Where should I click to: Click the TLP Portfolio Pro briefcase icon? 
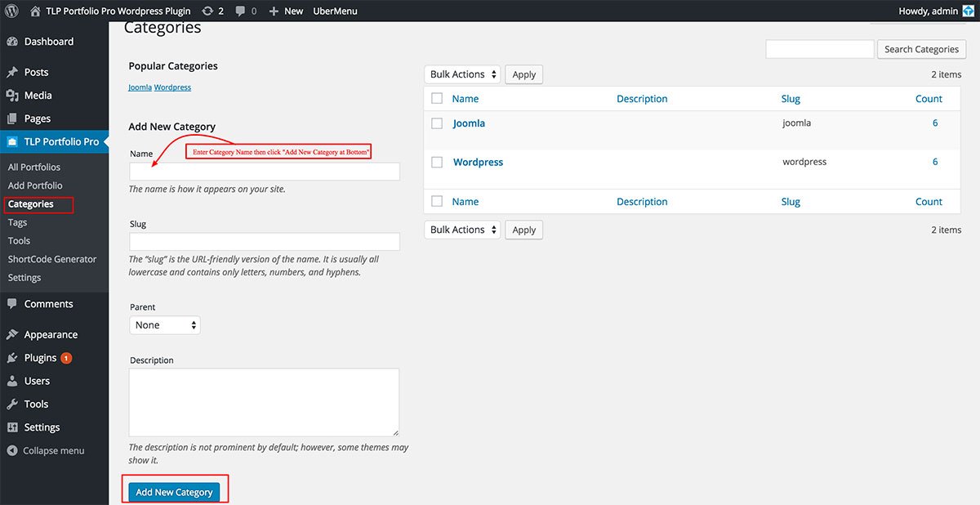pyautogui.click(x=12, y=141)
